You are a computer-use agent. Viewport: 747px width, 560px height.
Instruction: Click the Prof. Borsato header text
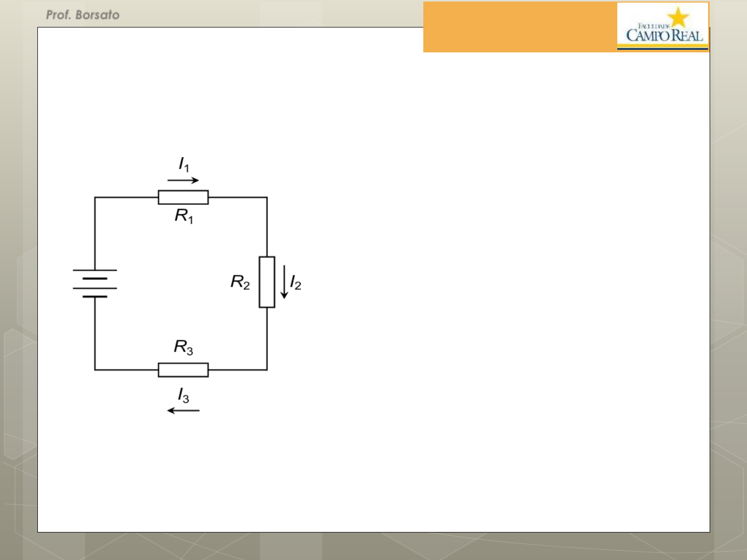83,15
